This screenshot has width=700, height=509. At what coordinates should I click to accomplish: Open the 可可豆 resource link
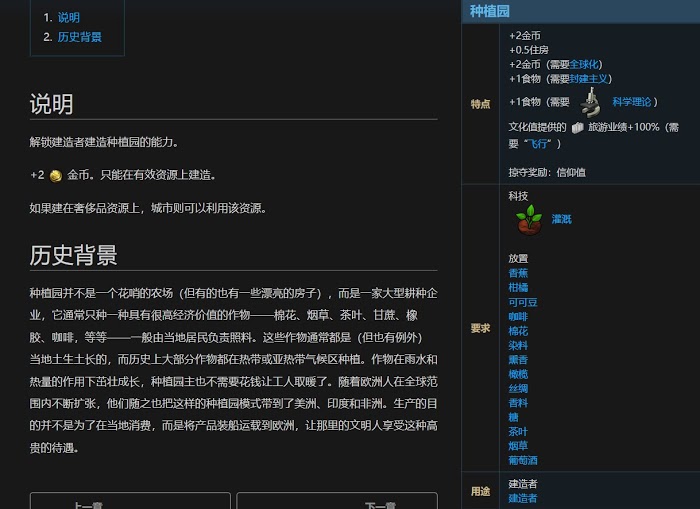(523, 302)
